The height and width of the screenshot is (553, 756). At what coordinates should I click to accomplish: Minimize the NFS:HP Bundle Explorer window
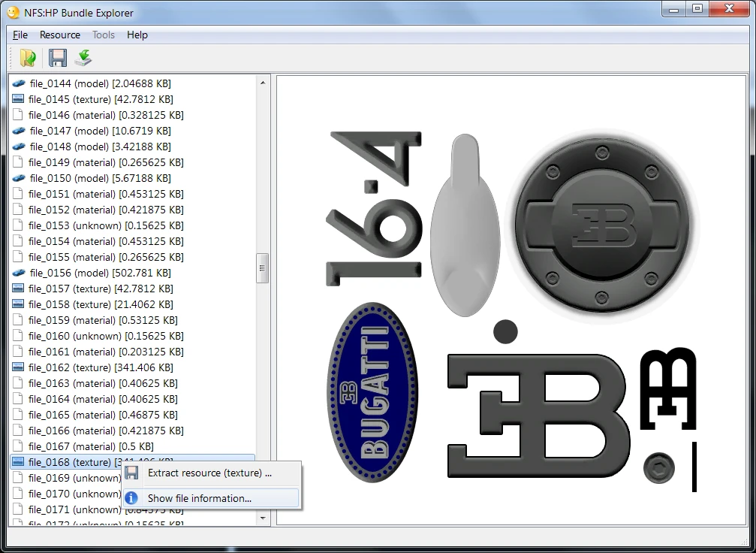point(674,9)
